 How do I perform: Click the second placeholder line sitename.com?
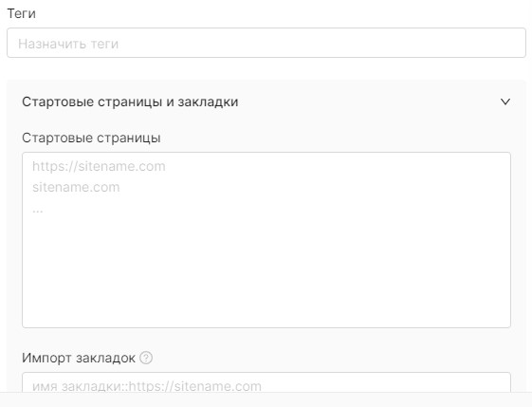[x=76, y=188]
